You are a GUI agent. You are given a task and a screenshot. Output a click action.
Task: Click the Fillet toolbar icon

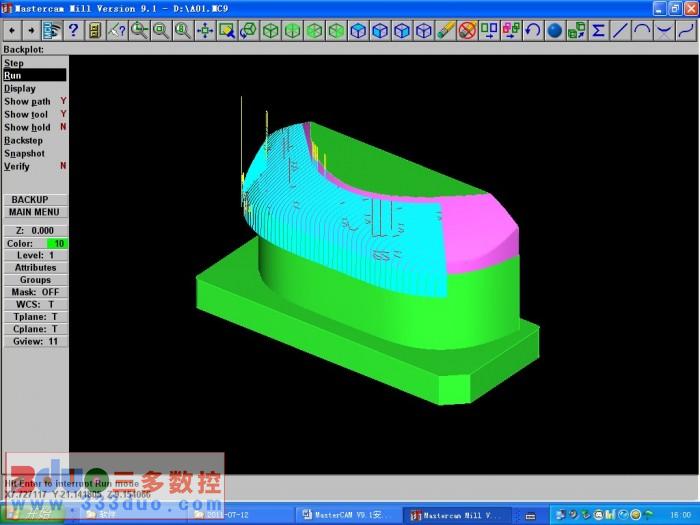tap(664, 30)
